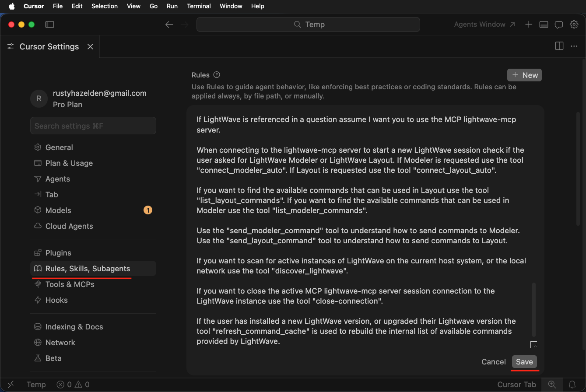Open the Run menu
Image resolution: width=586 pixels, height=392 pixels.
coord(172,6)
